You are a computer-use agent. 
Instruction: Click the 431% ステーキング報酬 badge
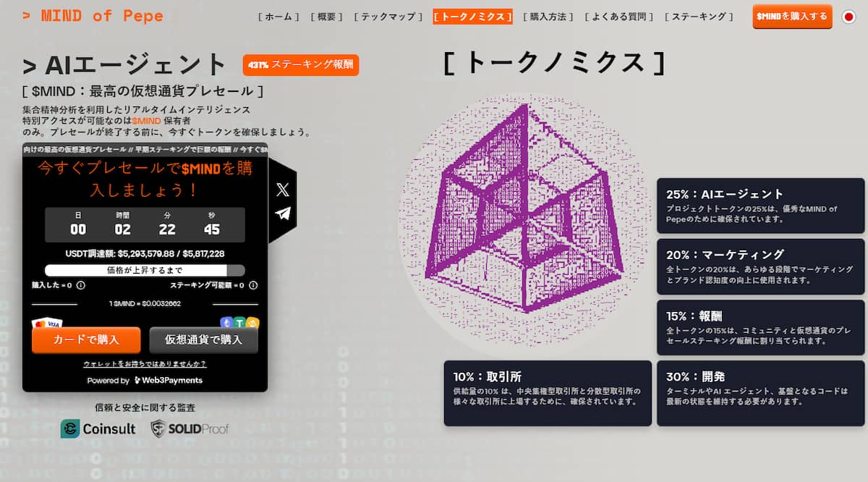[x=301, y=65]
